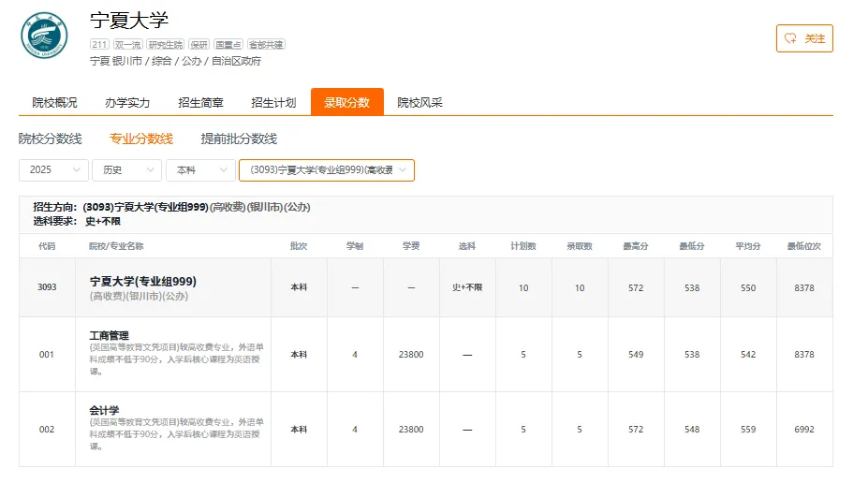The height and width of the screenshot is (483, 868).
Task: Open the 本科 level dropdown
Action: [199, 169]
